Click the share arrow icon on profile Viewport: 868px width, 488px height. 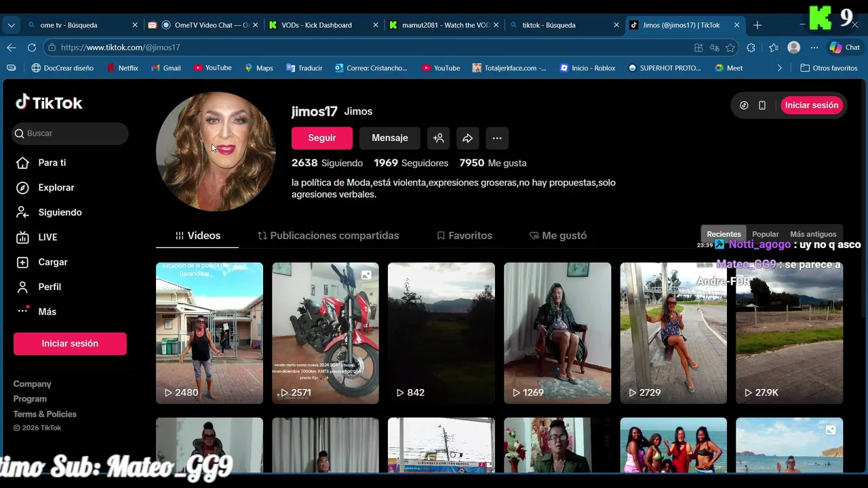point(468,138)
